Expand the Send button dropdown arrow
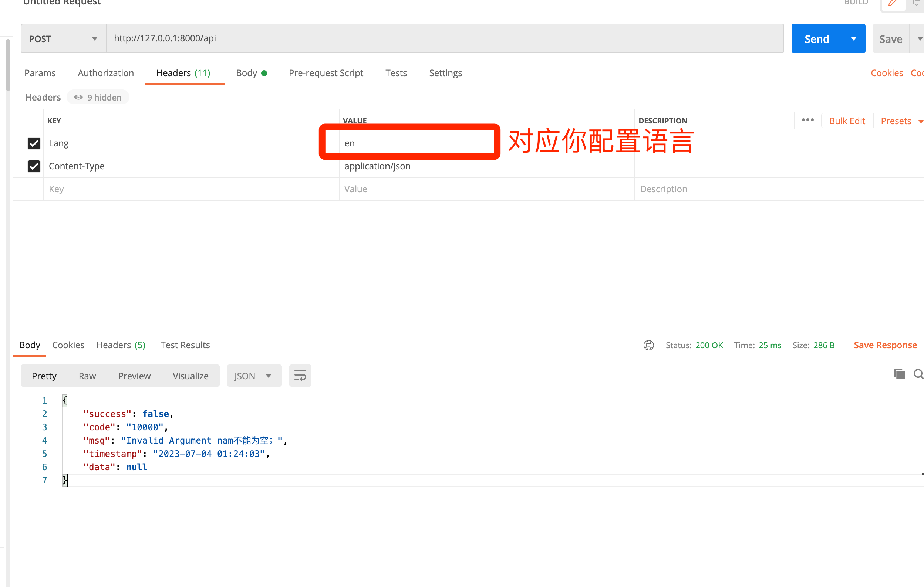The image size is (924, 587). 854,39
